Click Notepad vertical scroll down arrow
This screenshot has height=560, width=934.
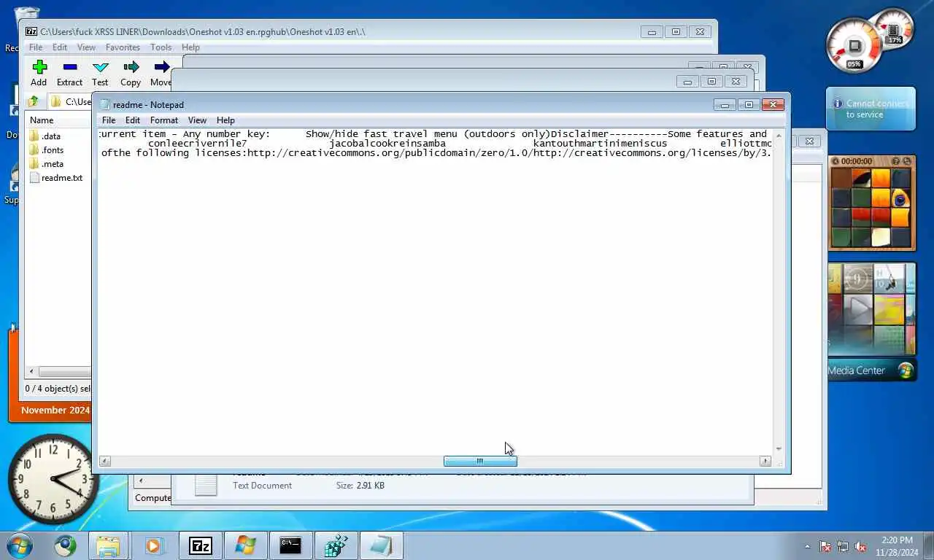[x=779, y=449]
